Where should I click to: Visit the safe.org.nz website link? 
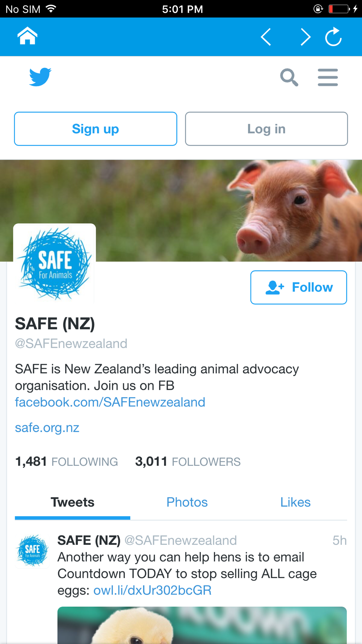tap(47, 427)
